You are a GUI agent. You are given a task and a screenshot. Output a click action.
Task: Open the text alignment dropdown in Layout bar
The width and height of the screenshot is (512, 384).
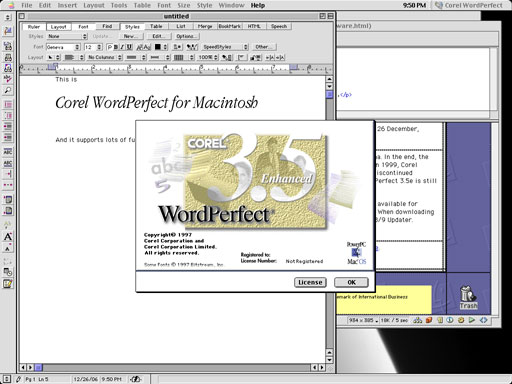tap(74, 57)
